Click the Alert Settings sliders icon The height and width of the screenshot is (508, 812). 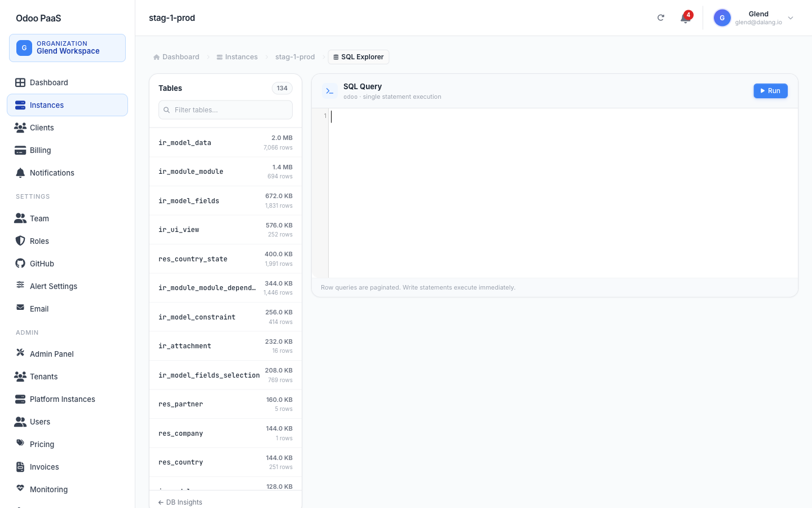point(20,285)
